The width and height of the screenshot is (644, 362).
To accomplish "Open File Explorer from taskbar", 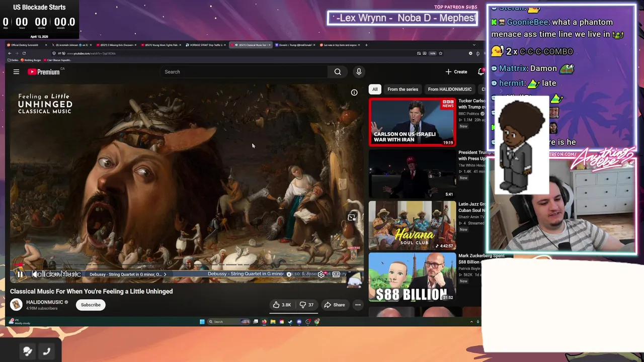I will (273, 322).
